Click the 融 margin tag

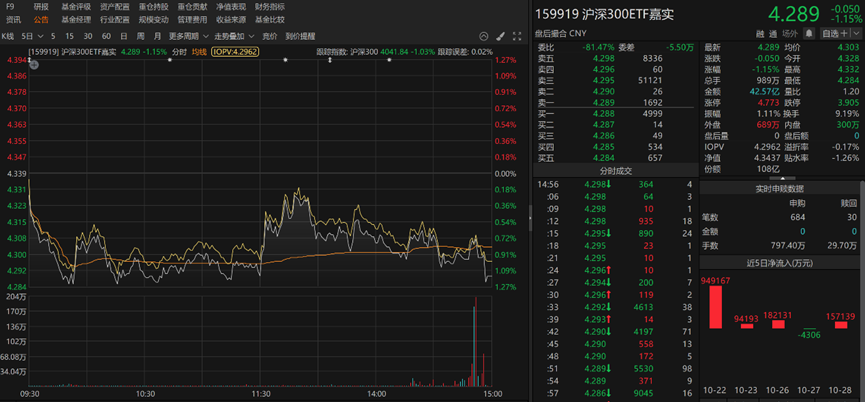point(760,34)
